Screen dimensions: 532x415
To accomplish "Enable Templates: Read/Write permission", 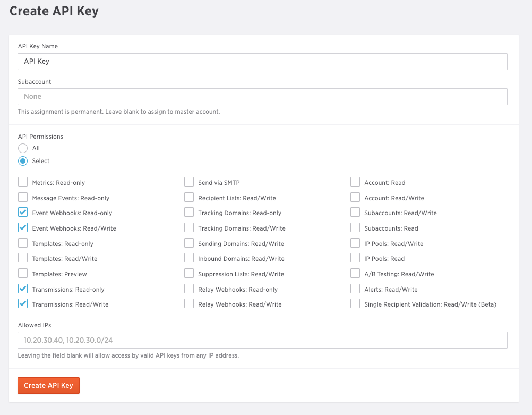I will 23,258.
